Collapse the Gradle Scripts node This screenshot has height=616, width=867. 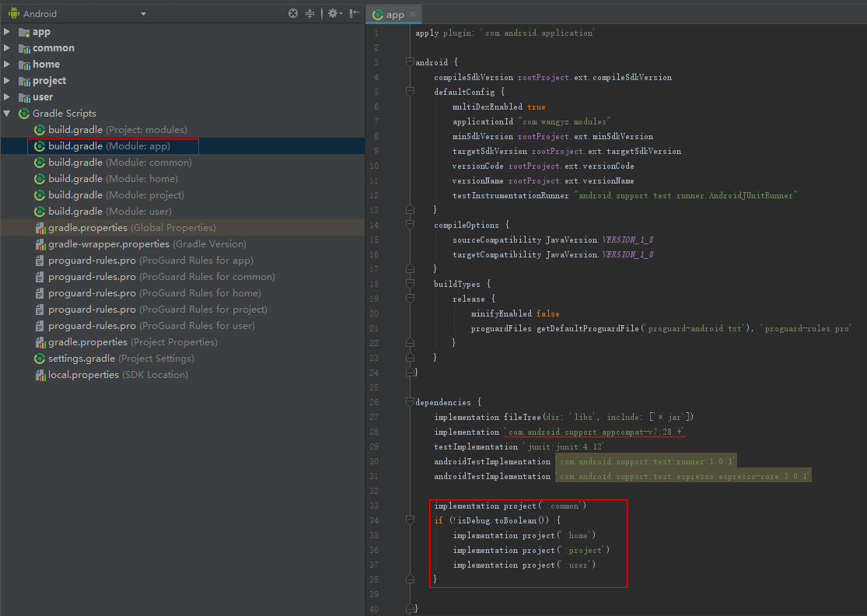pos(7,114)
